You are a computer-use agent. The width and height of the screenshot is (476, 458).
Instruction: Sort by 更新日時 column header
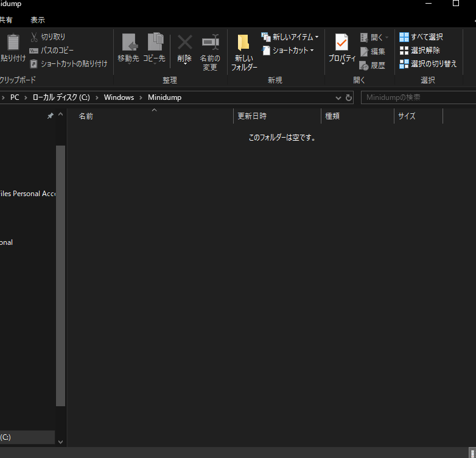tap(277, 116)
